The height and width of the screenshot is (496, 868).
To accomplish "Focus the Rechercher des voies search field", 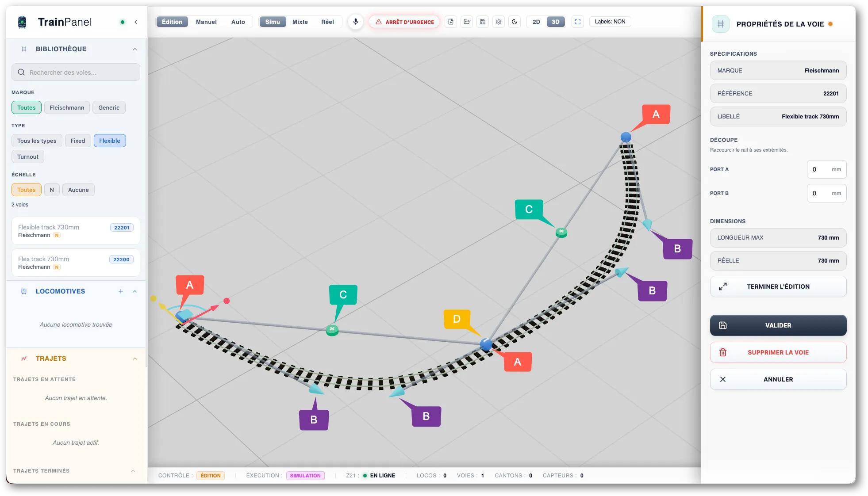I will point(76,72).
